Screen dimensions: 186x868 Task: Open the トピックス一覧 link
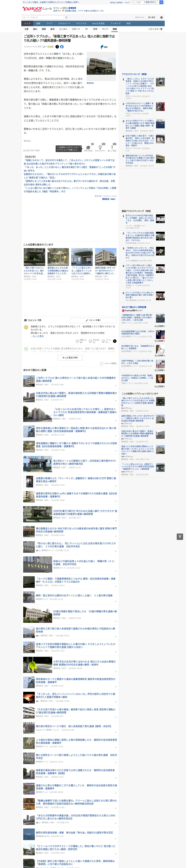pyautogui.click(x=155, y=29)
